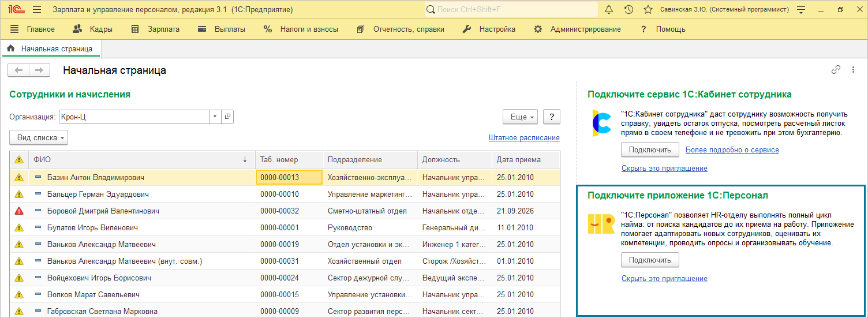
Task: Open three-dot more options menu
Action: click(x=853, y=70)
